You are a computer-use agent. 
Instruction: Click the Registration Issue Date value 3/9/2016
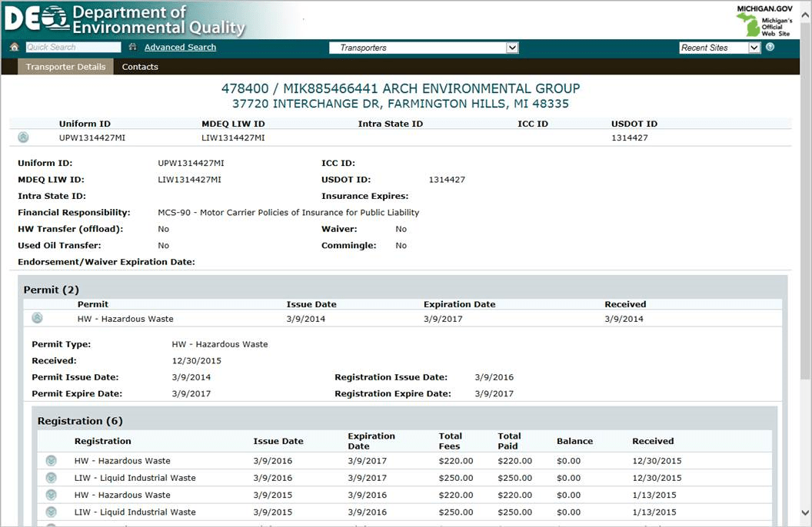point(494,377)
